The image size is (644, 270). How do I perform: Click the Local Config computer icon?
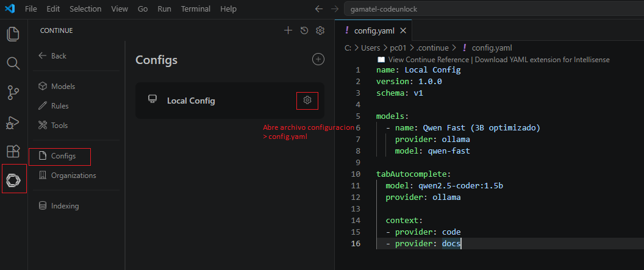pyautogui.click(x=152, y=99)
